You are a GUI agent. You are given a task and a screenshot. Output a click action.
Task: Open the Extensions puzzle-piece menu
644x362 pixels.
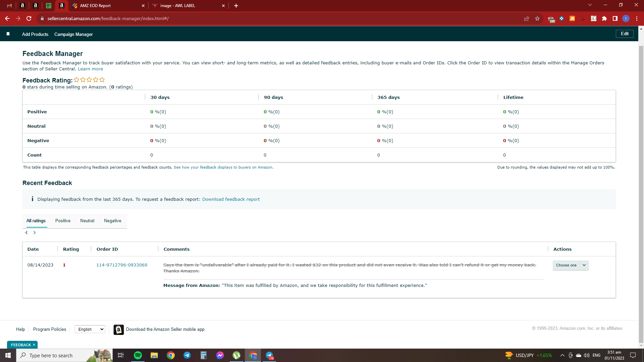tap(604, 18)
